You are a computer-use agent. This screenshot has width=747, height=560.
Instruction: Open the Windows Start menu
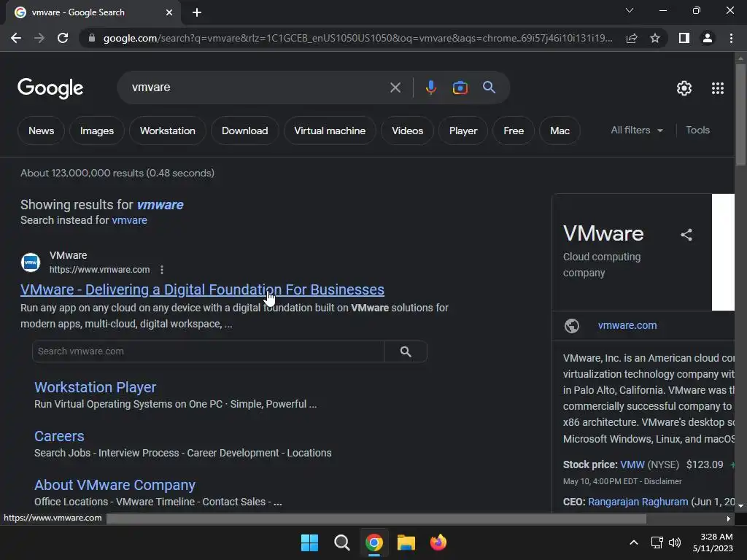pyautogui.click(x=309, y=542)
